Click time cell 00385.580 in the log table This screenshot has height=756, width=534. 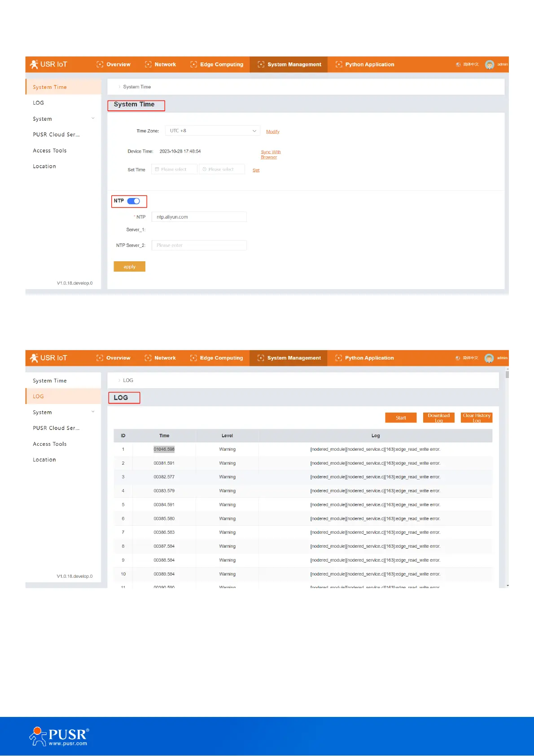tap(164, 519)
